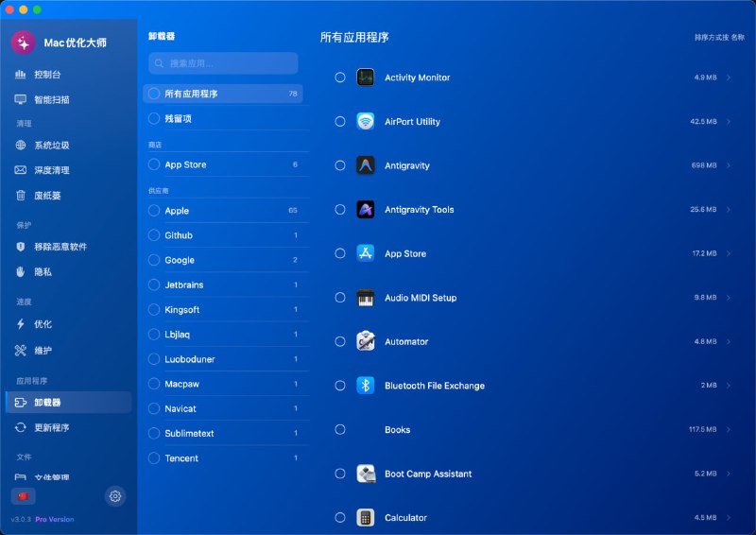Viewport: 756px width, 535px height.
Task: Click the 卸载器 uninstaller icon
Action: [20, 403]
